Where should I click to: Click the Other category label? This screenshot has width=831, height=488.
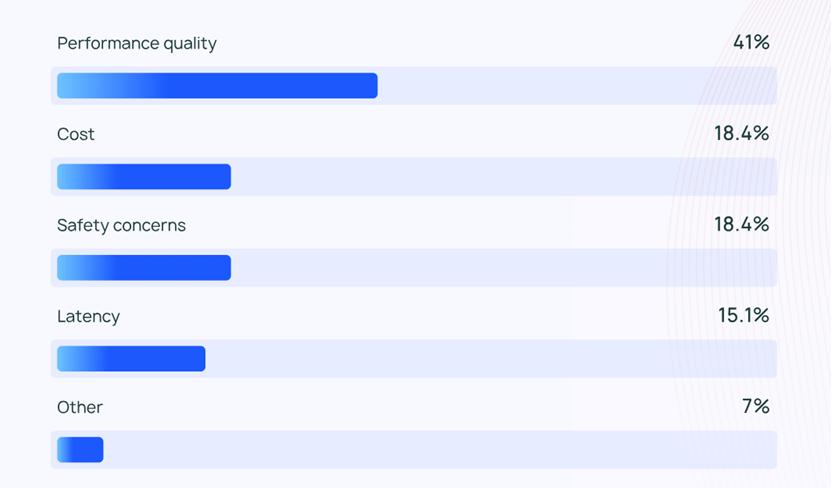tap(80, 408)
